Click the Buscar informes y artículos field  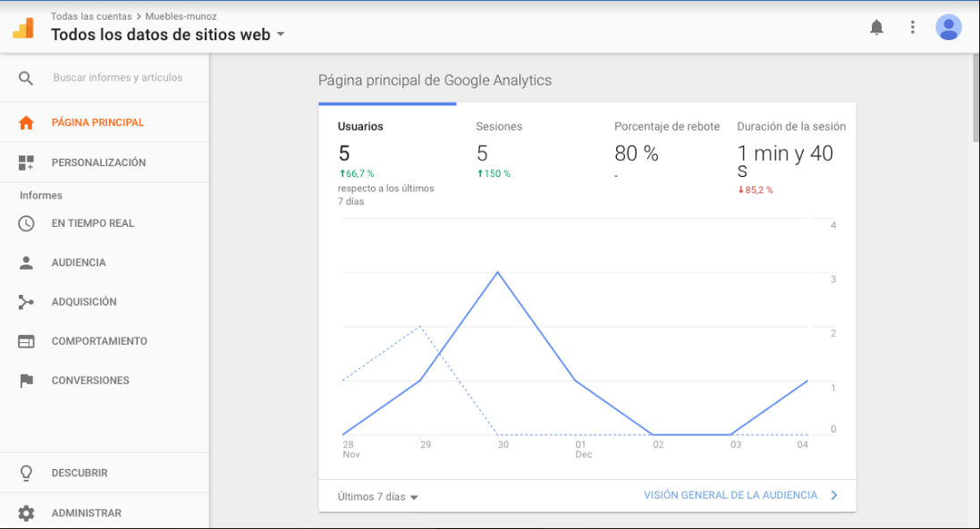coord(117,78)
